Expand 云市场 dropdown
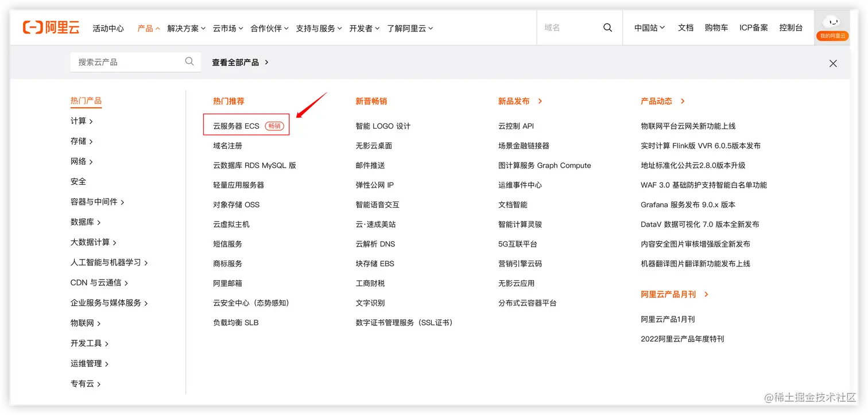The width and height of the screenshot is (868, 415). (x=228, y=28)
